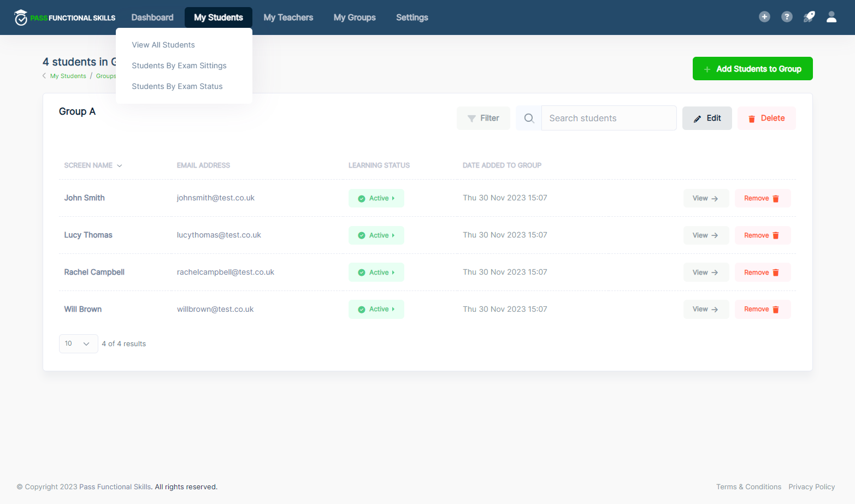View Rachel Campbell's details
855x504 pixels.
click(706, 272)
